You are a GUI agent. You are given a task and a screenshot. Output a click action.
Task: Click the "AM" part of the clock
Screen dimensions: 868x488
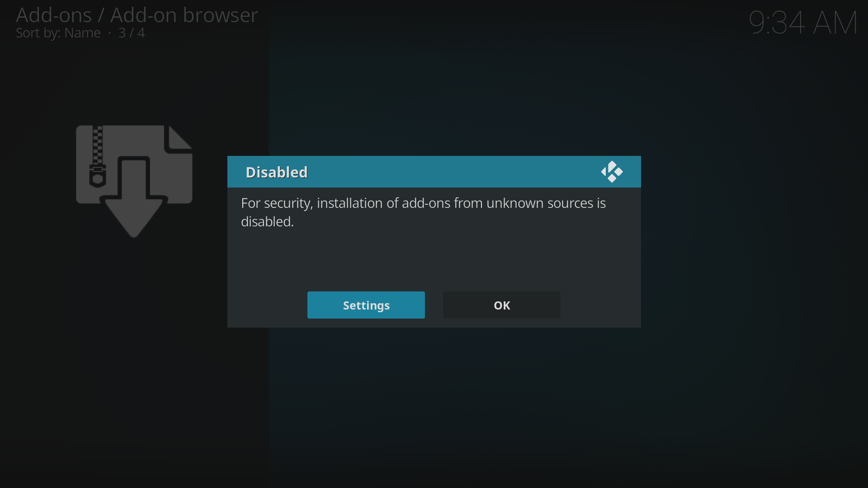835,23
